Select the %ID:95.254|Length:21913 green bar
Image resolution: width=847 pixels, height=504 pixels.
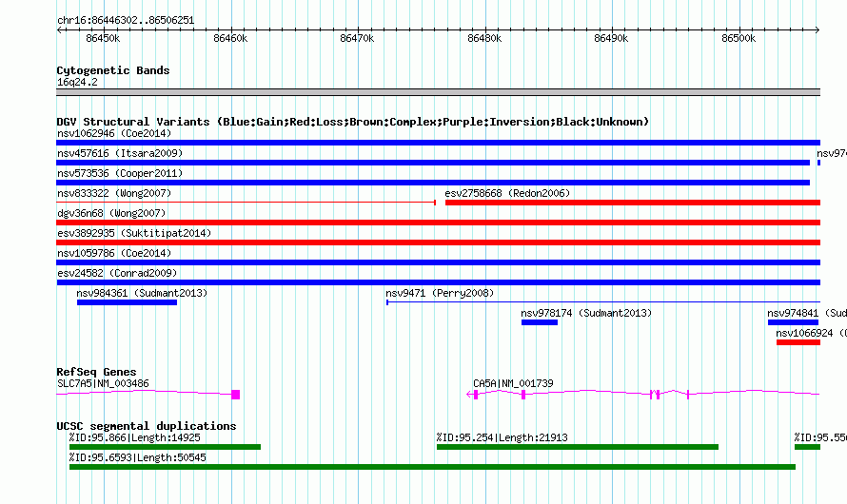click(578, 447)
